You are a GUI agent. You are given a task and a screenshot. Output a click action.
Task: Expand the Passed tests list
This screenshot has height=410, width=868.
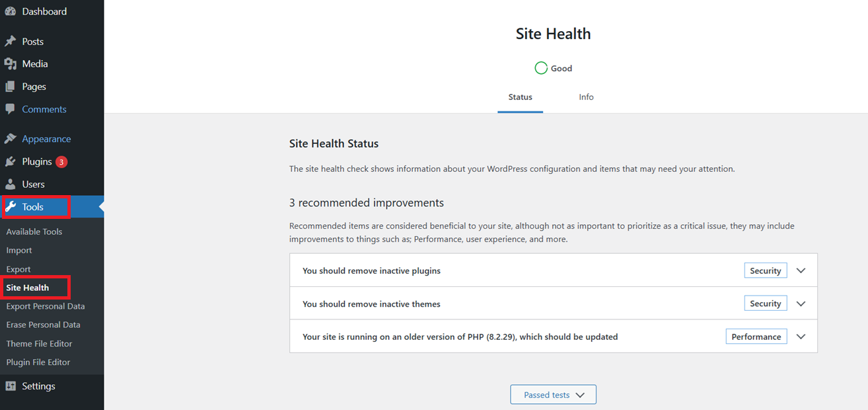[554, 395]
